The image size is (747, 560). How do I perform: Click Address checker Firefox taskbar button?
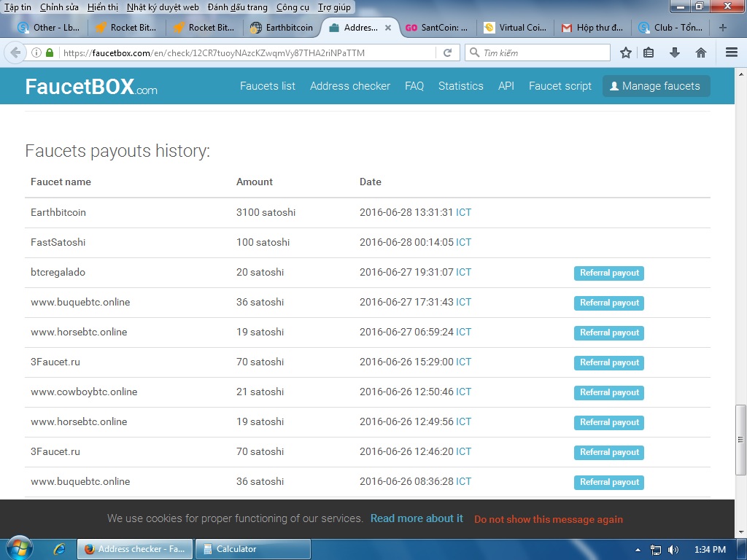coord(135,549)
